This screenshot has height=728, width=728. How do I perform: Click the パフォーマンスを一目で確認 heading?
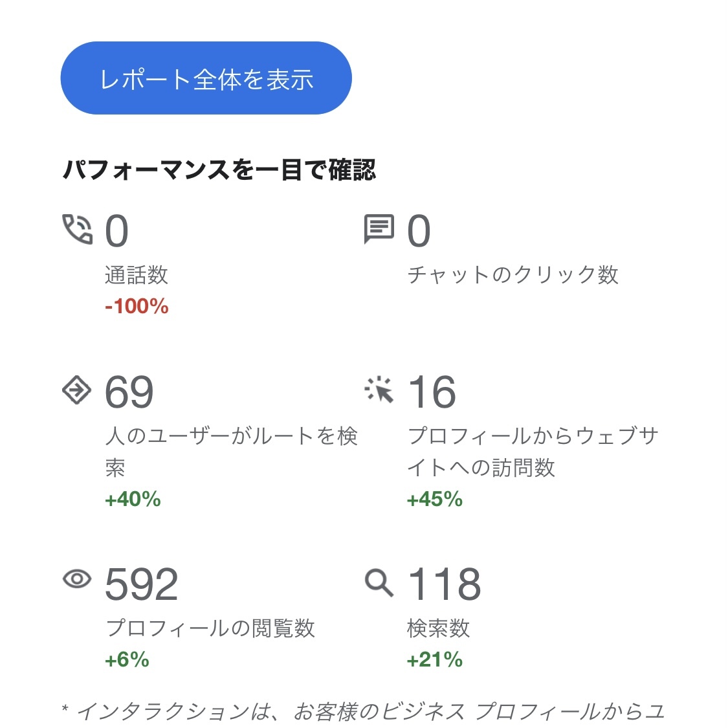click(219, 170)
